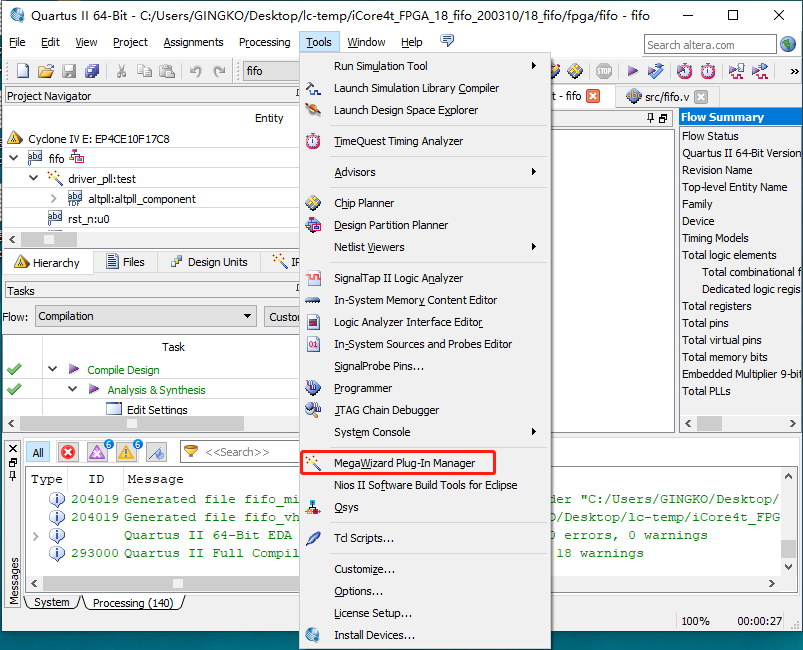Toggle the warning messages filter icon
Screen dimensions: 803x650
(127, 452)
